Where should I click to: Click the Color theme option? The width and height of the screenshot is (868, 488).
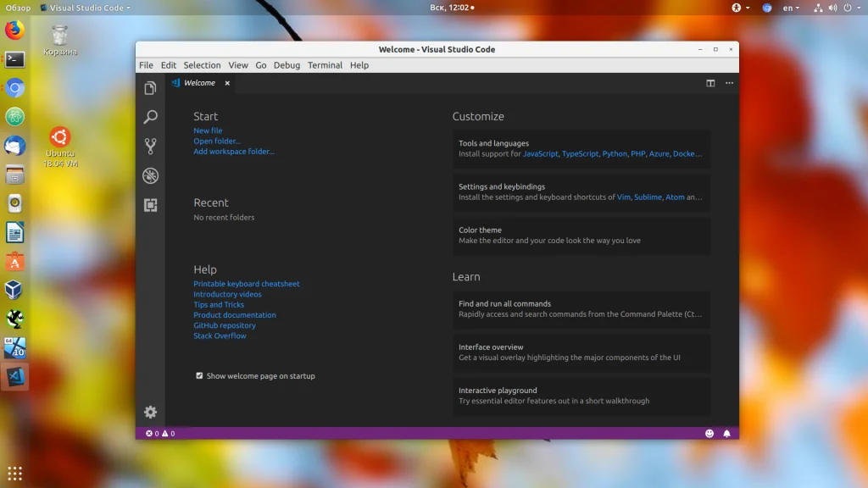(x=581, y=235)
